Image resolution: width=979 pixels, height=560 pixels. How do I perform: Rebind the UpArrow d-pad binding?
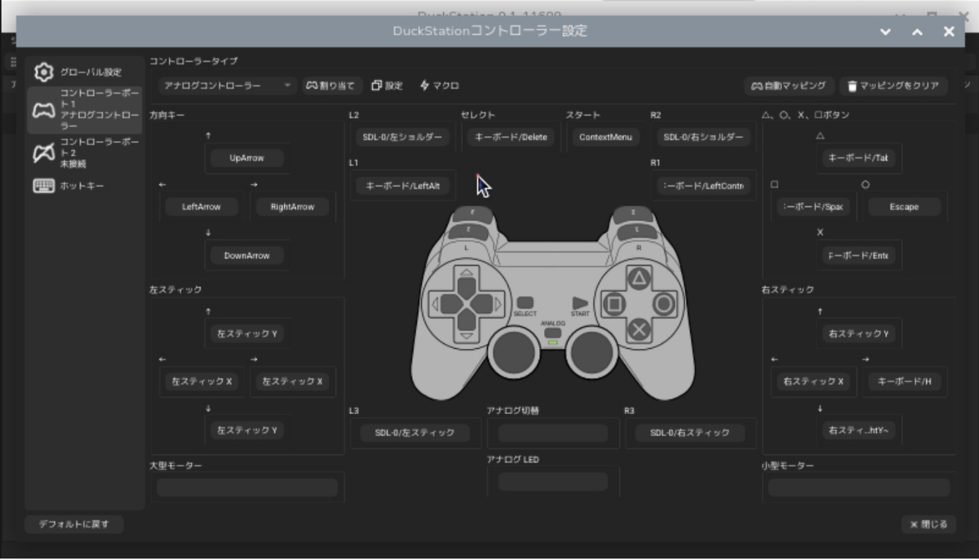(247, 158)
